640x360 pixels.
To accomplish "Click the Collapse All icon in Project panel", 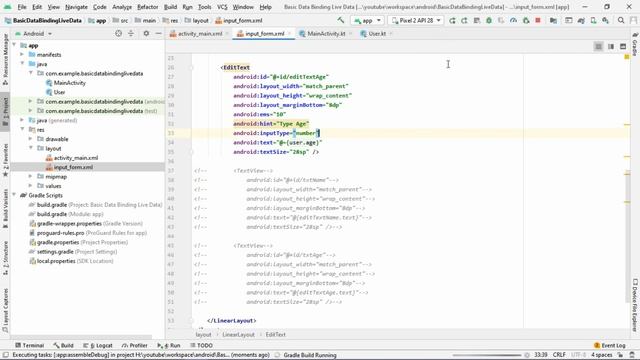I will click(131, 33).
